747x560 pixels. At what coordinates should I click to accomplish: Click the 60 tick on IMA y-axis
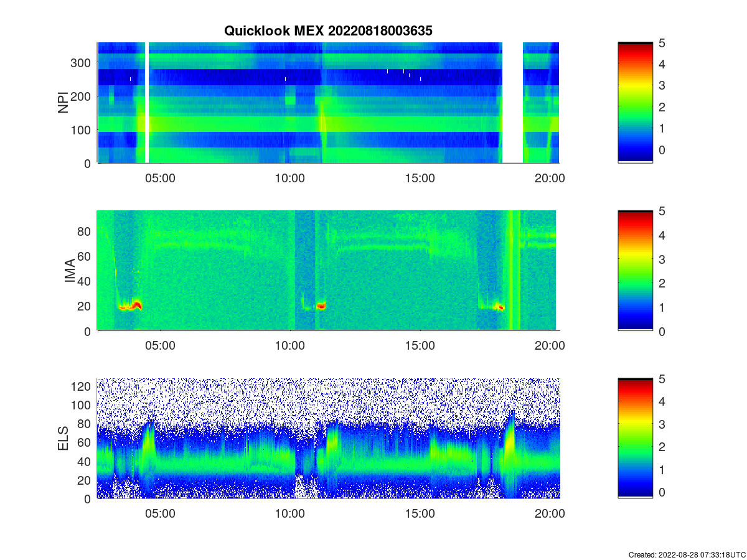click(x=85, y=256)
